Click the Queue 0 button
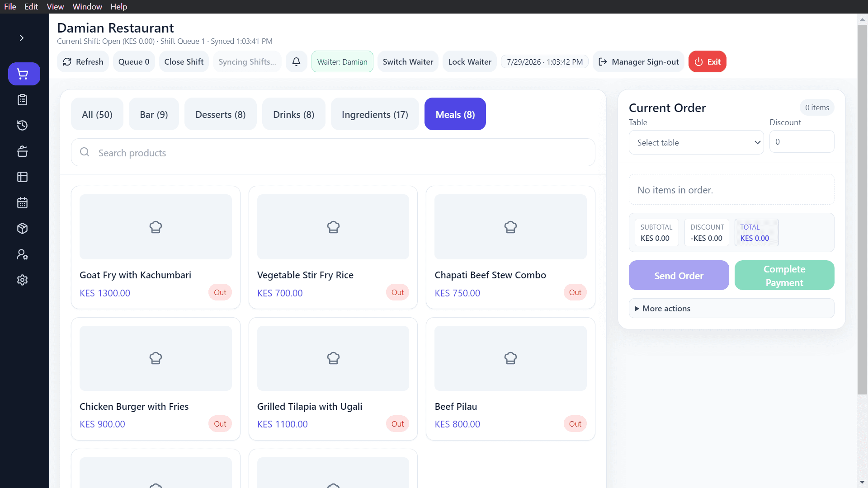The height and width of the screenshot is (488, 868). [134, 61]
